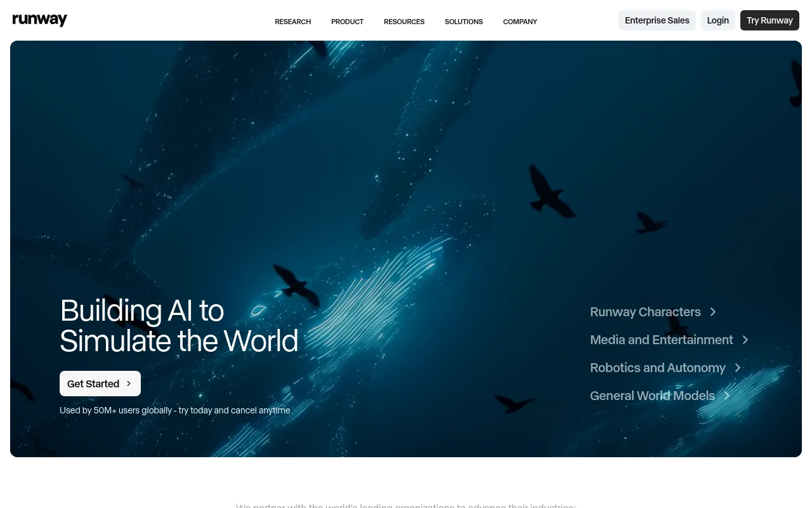This screenshot has height=508, width=812.
Task: Click the Try Runway button
Action: (769, 20)
